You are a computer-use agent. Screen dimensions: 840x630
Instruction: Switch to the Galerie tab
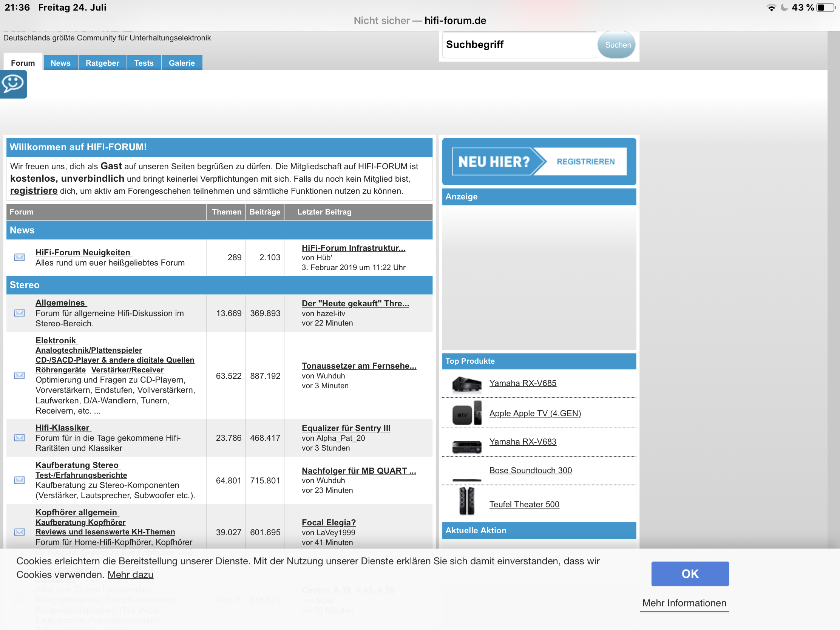(x=182, y=63)
